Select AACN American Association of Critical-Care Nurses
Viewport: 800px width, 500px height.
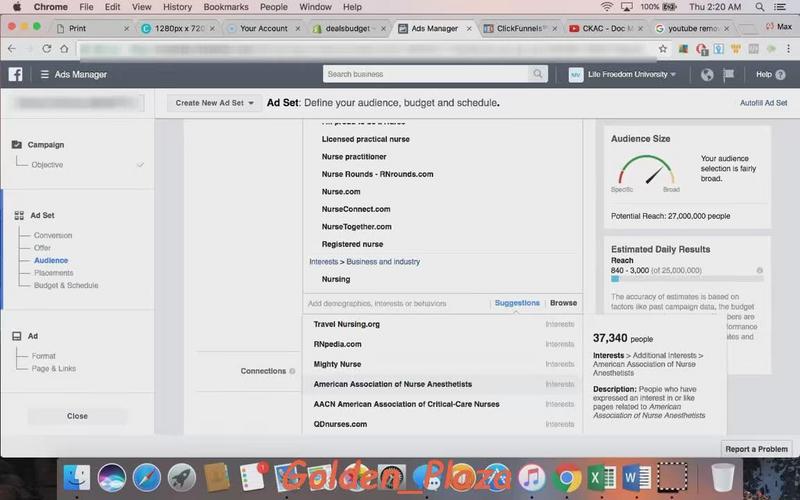443,404
